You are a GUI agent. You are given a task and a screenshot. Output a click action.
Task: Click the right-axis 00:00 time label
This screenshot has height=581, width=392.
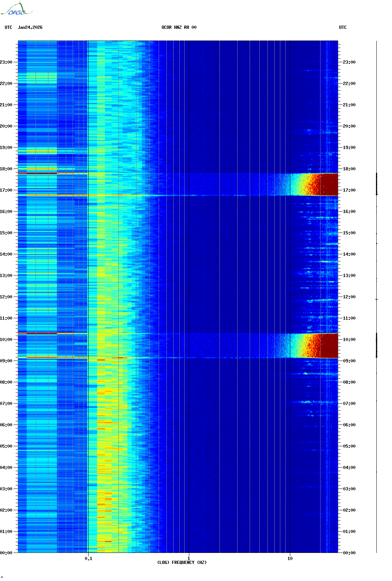[349, 553]
